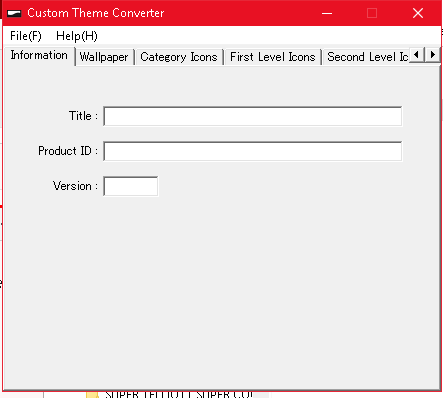Switch to the Category Icons tab
This screenshot has width=443, height=398.
179,57
